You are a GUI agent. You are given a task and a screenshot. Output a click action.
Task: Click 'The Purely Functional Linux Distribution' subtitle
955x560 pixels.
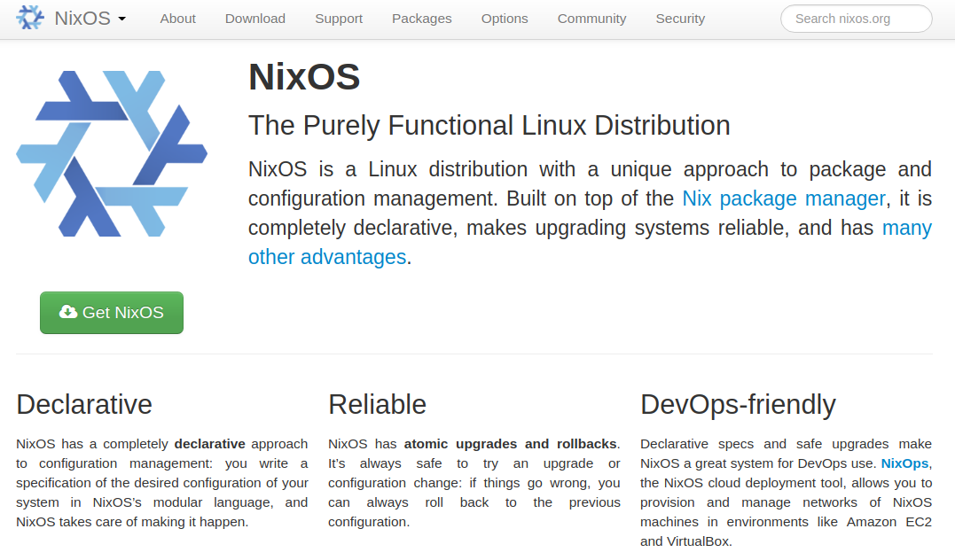point(489,126)
